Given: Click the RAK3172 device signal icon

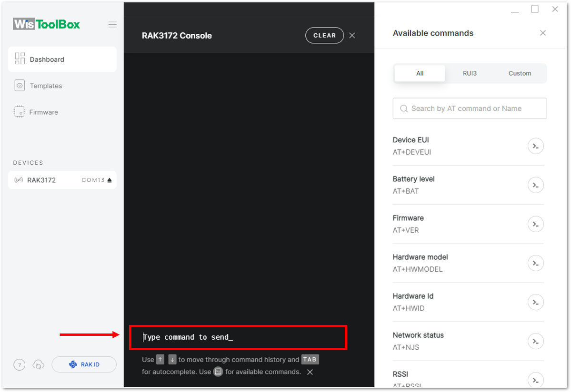Looking at the screenshot, I should (19, 180).
